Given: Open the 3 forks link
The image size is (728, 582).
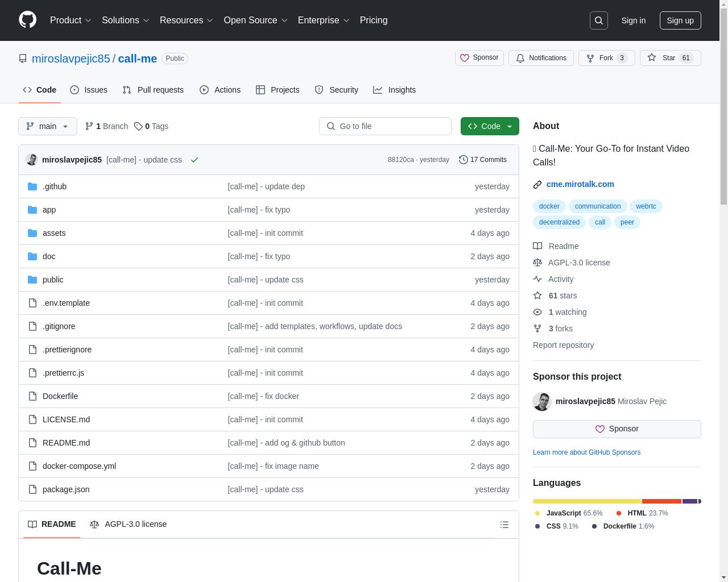Looking at the screenshot, I should point(553,329).
